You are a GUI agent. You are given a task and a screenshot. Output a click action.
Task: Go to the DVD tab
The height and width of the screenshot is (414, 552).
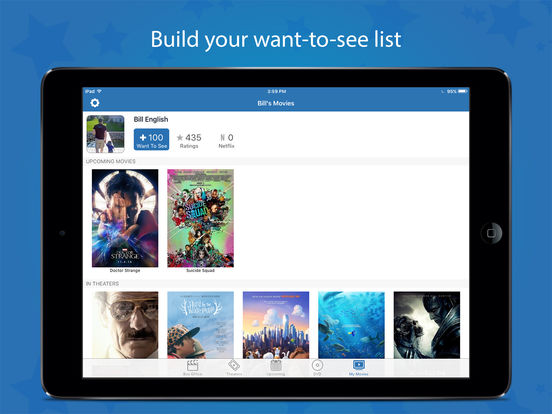pyautogui.click(x=317, y=368)
